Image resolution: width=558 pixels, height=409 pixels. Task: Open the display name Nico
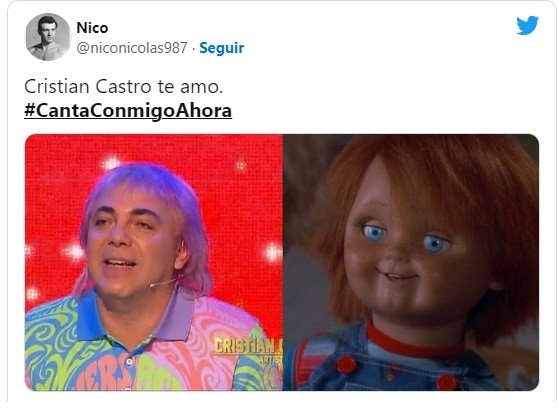92,28
